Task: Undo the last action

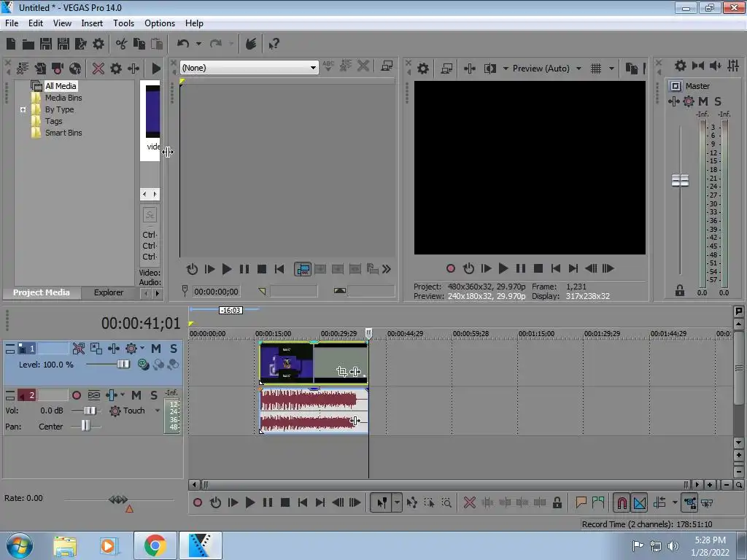Action: click(x=183, y=44)
